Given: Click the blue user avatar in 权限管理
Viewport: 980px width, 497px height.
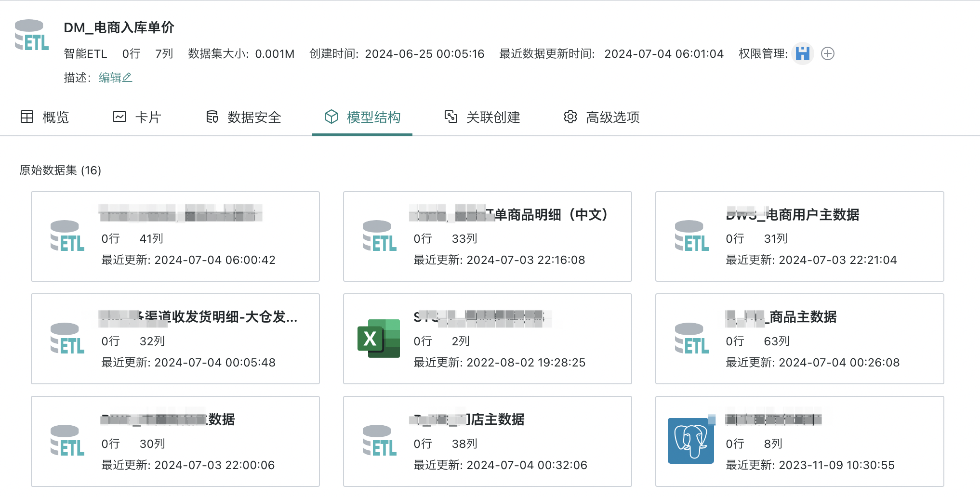Looking at the screenshot, I should point(802,53).
